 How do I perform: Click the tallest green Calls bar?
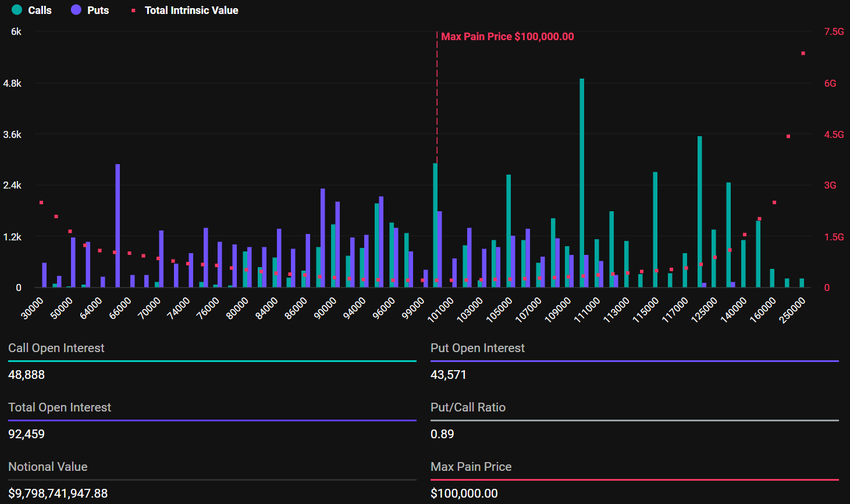click(x=582, y=180)
